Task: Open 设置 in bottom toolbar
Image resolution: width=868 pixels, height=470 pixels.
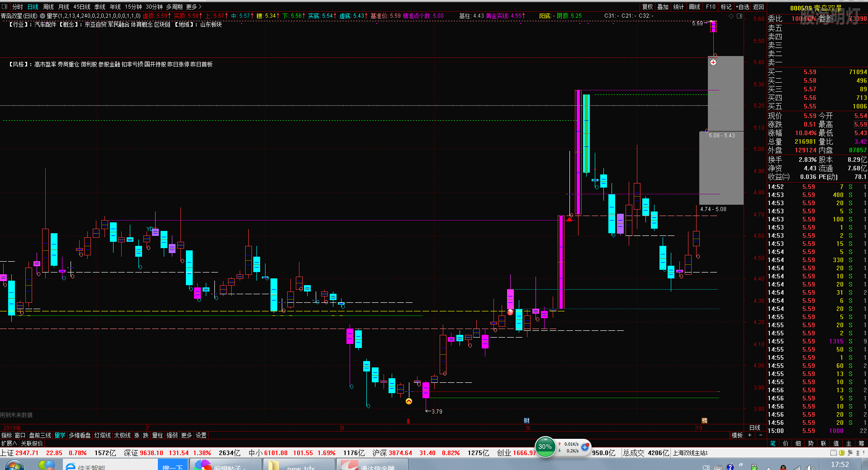Action: 201,435
